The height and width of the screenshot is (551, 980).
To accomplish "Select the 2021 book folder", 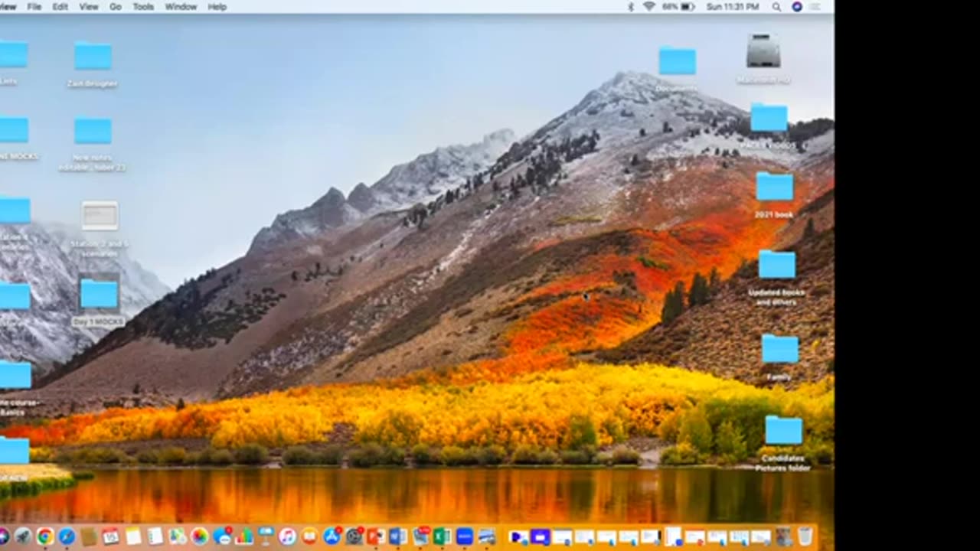I will coord(775,186).
